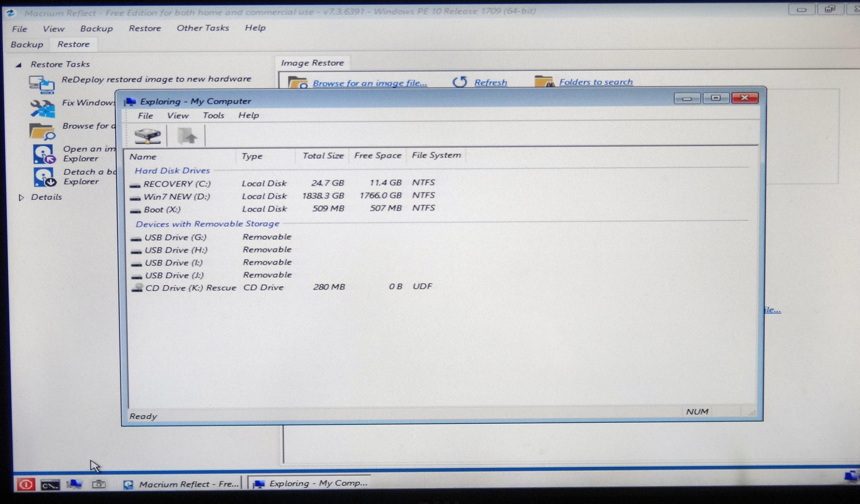Sort by the File System column header
The width and height of the screenshot is (860, 504).
point(436,155)
